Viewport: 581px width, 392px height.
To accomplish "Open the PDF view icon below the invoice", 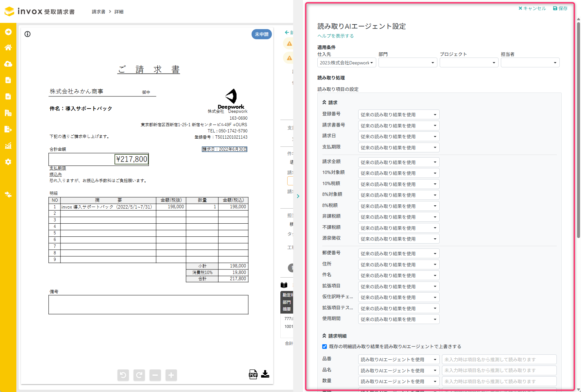I will click(253, 375).
